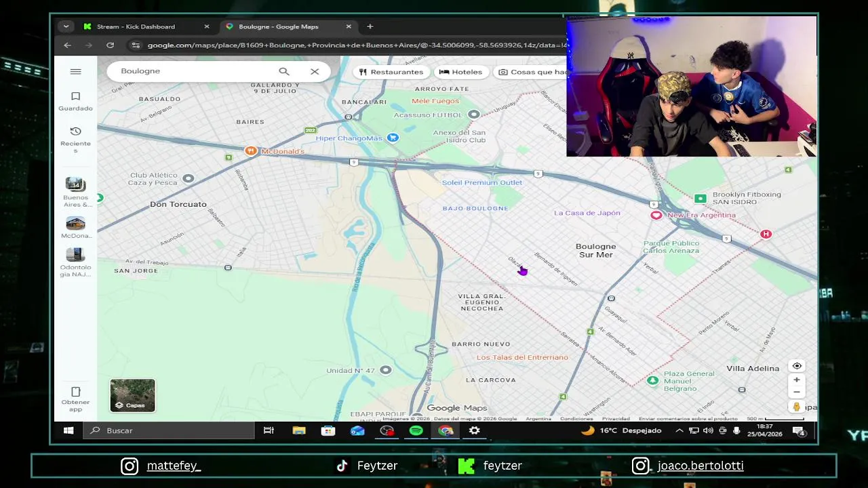The image size is (868, 488).
Task: Click the search magnifier in Maps search box
Action: [x=284, y=71]
